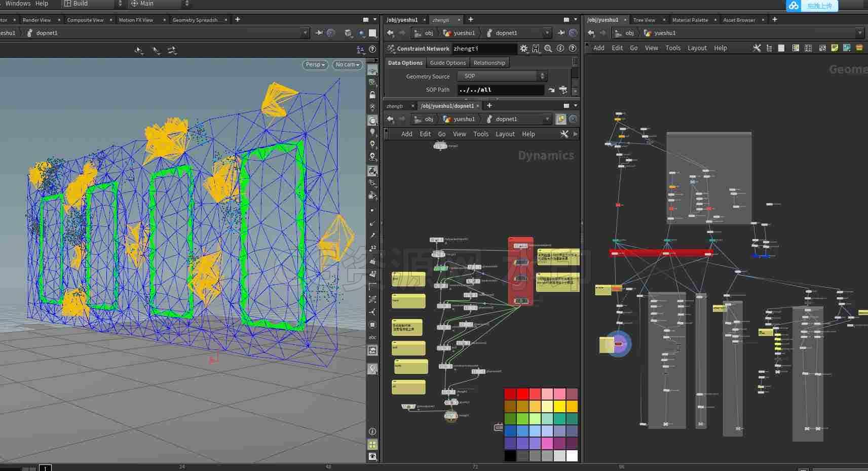
Task: Show node info in Constraint Network parameters
Action: pyautogui.click(x=560, y=49)
